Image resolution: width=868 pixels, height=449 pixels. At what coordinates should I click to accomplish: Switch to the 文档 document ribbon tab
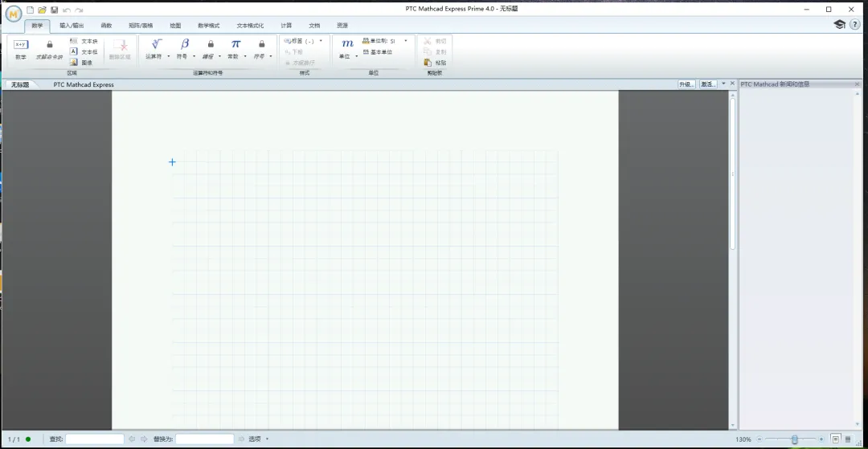point(314,26)
